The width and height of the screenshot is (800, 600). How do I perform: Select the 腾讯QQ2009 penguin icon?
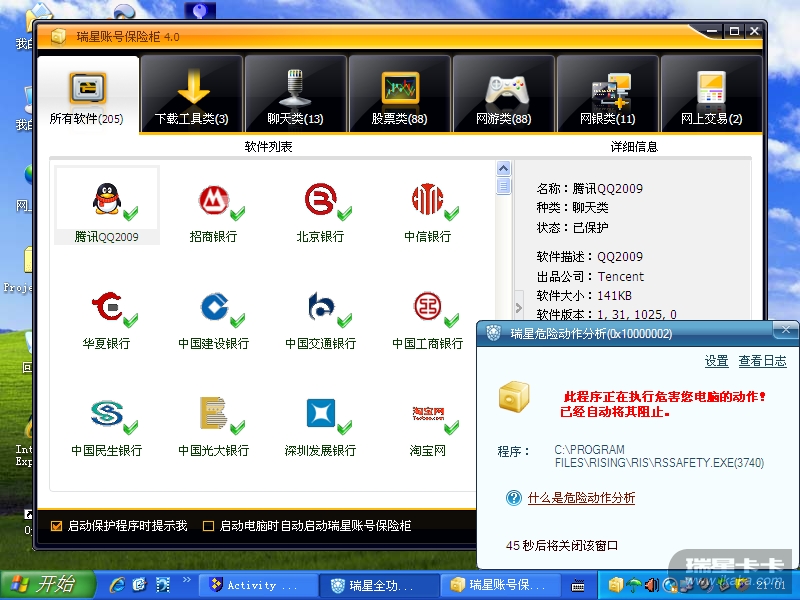pos(107,199)
